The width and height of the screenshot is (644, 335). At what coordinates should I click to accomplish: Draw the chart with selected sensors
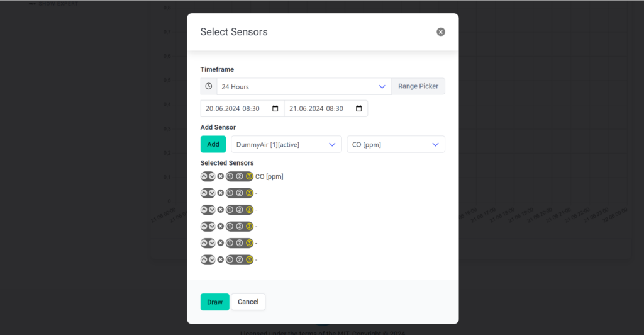coord(215,302)
